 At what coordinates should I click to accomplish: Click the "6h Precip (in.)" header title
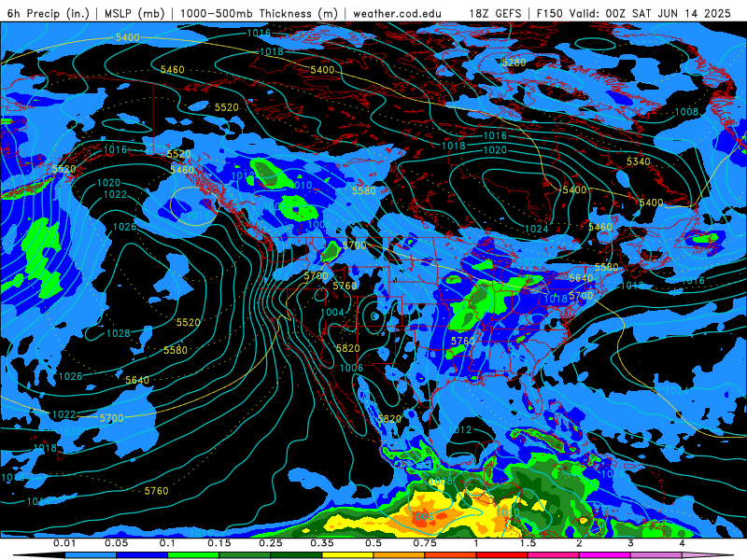[49, 13]
